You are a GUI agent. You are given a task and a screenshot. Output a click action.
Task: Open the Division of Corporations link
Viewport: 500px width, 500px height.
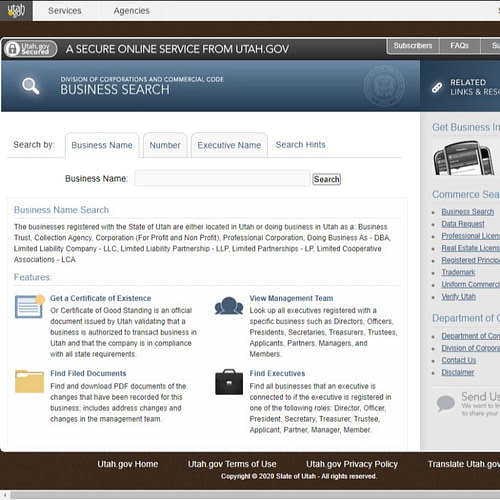[471, 348]
